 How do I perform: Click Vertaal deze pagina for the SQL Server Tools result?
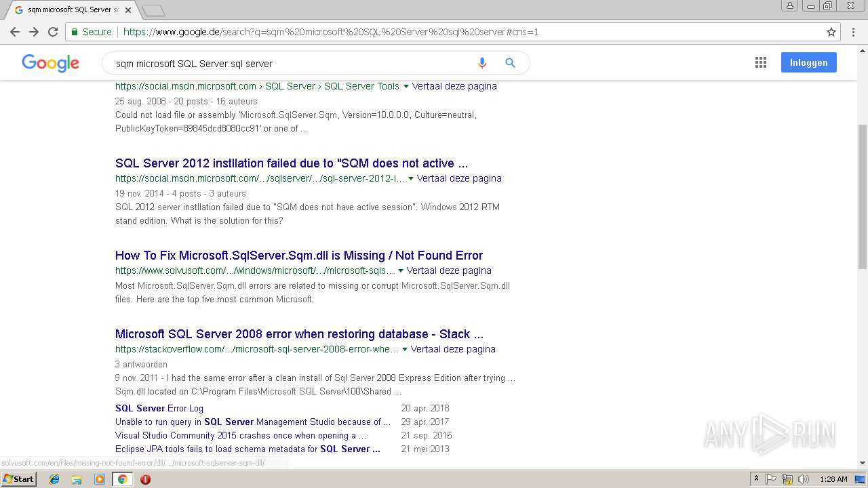tap(454, 86)
